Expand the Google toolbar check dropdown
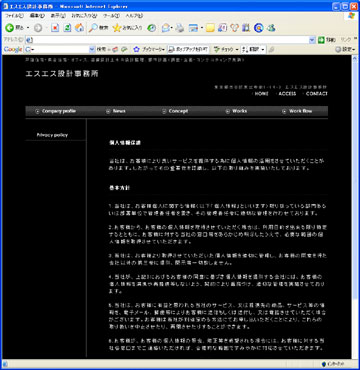Screen dimensions: 360x370 (x=237, y=49)
